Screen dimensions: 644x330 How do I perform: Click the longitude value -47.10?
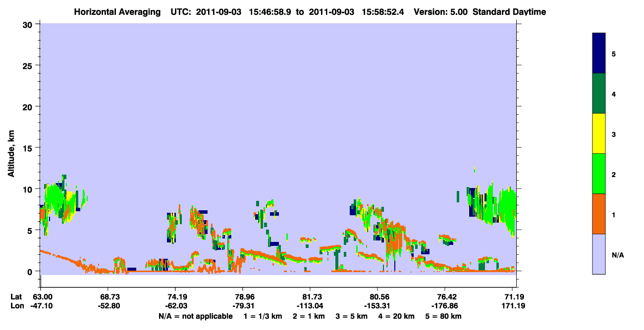click(41, 306)
